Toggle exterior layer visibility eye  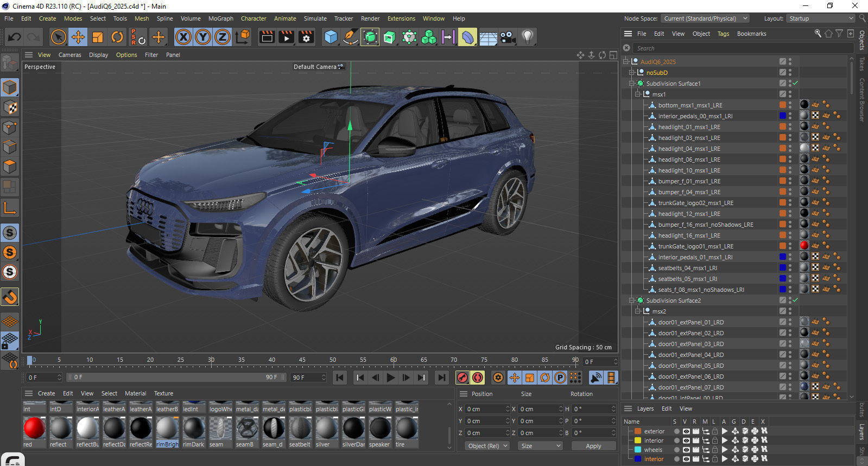(x=686, y=431)
